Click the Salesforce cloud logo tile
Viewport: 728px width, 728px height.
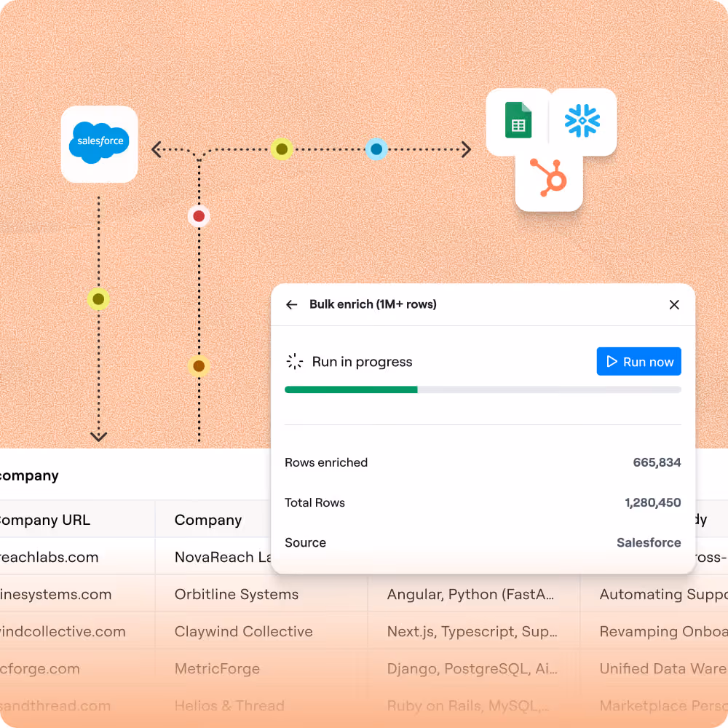click(x=99, y=143)
